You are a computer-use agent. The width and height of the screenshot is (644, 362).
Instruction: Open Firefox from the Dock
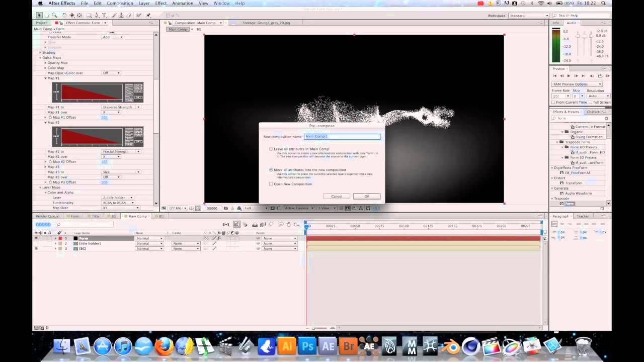[x=164, y=346]
